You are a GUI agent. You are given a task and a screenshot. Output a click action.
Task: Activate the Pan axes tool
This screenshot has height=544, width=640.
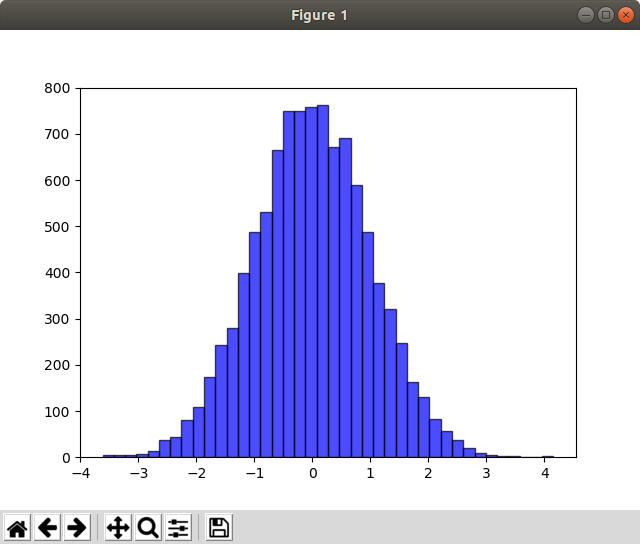pyautogui.click(x=118, y=528)
